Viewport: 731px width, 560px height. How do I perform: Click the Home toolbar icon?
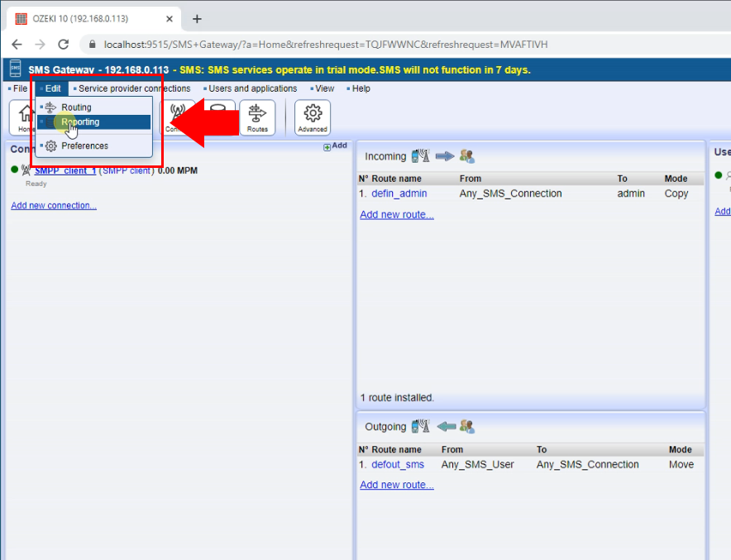[x=22, y=117]
